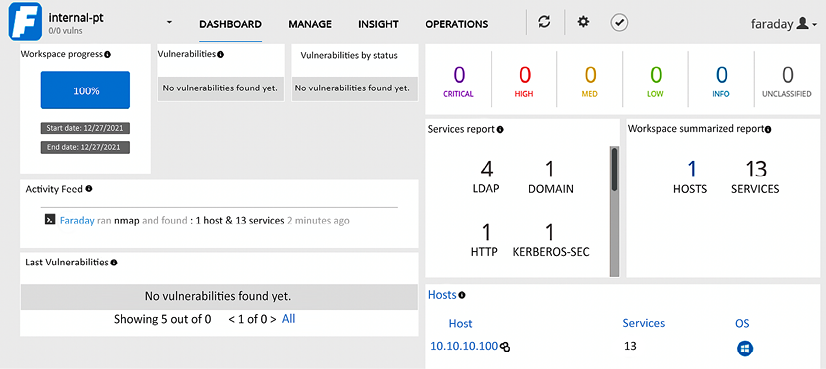This screenshot has height=369, width=826.
Task: Click the LDAP service count
Action: (x=487, y=177)
